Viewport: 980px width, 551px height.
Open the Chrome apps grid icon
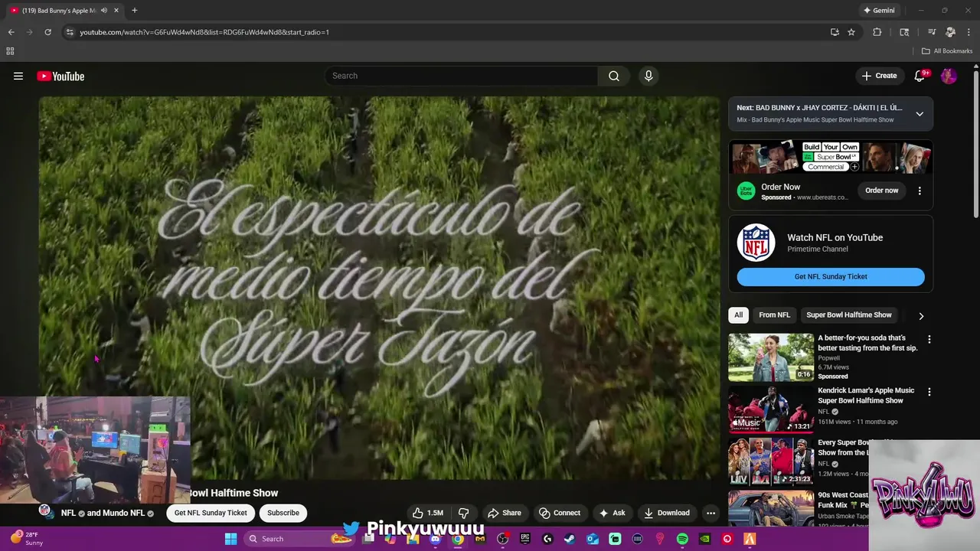[10, 51]
